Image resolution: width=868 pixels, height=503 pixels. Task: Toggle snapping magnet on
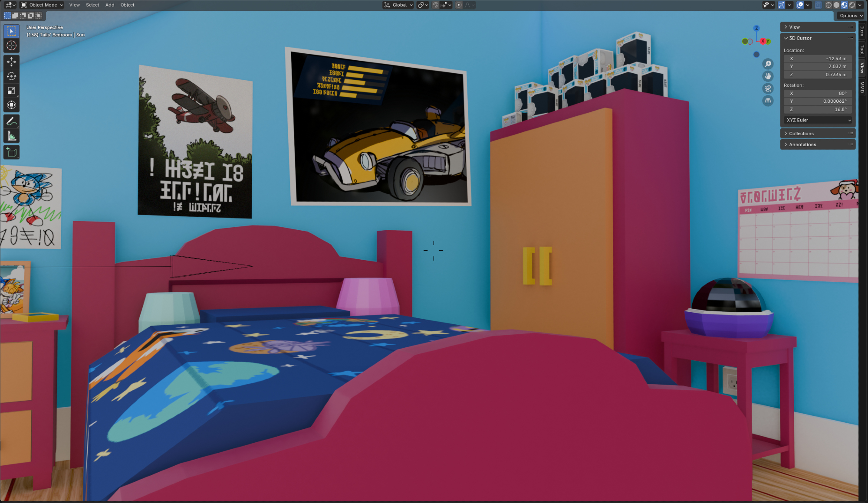coord(435,5)
